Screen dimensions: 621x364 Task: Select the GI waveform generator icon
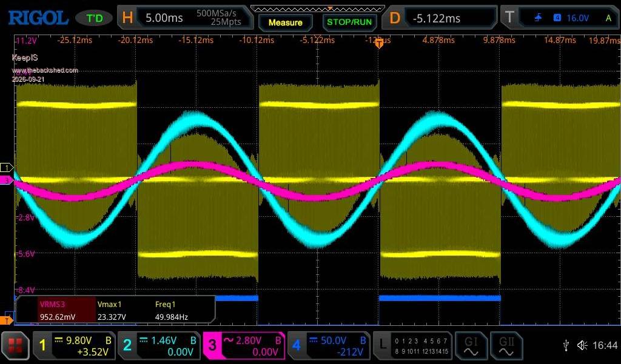(x=471, y=346)
